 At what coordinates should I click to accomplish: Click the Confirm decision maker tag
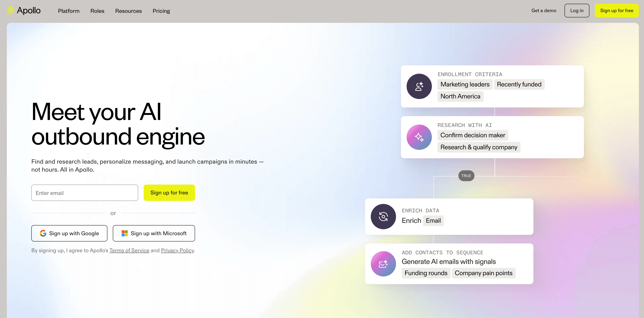(x=473, y=135)
